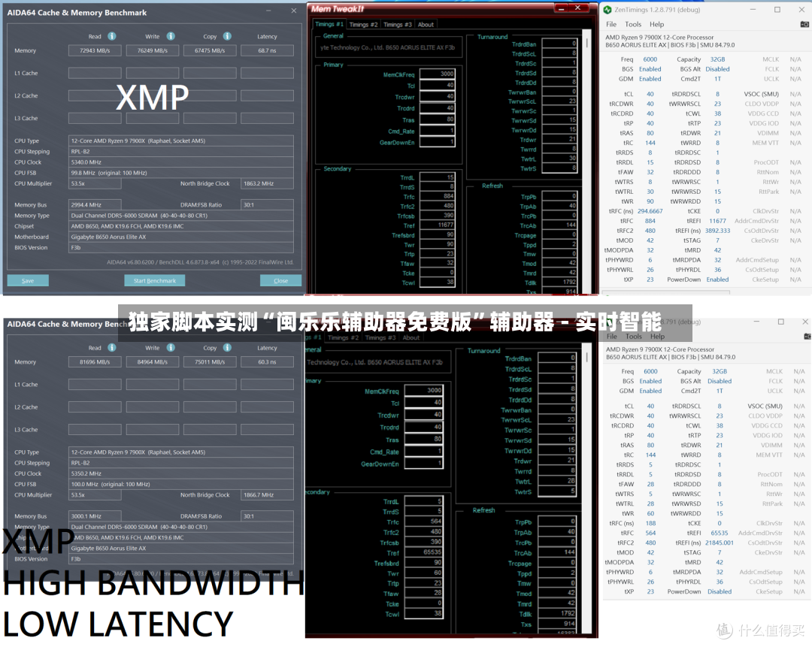Click the Memory Bus value 3000.1 MHz
The width and height of the screenshot is (812, 647).
pos(95,516)
